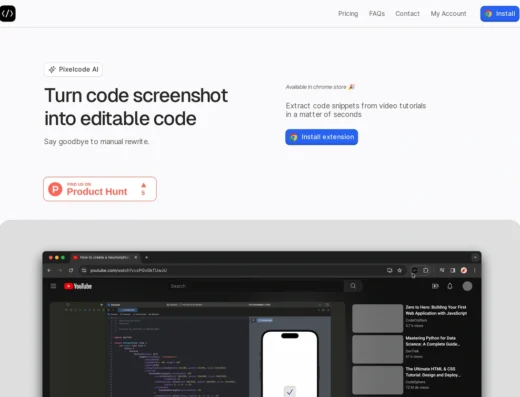This screenshot has height=397, width=520.
Task: Click the YouTube create video icon
Action: pyautogui.click(x=435, y=286)
